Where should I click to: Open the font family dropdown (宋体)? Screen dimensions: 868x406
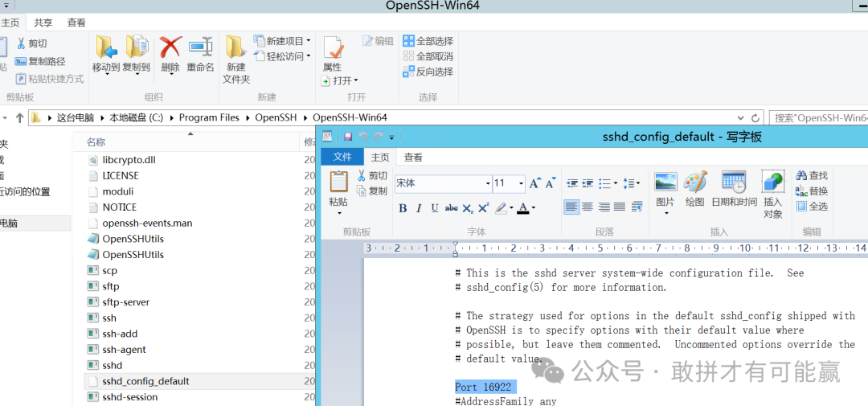(488, 183)
